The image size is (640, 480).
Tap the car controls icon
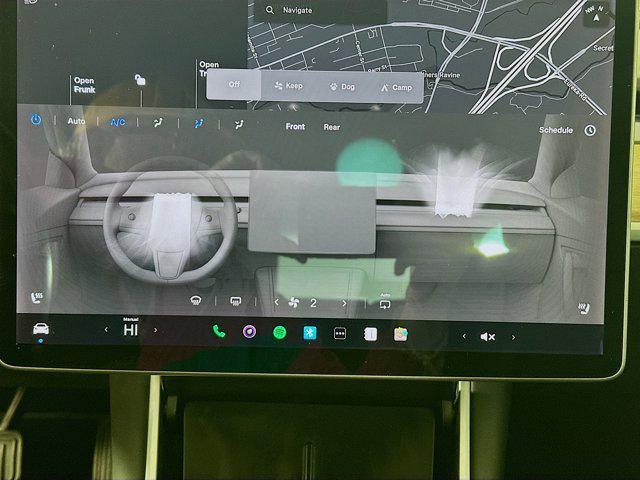coord(41,329)
